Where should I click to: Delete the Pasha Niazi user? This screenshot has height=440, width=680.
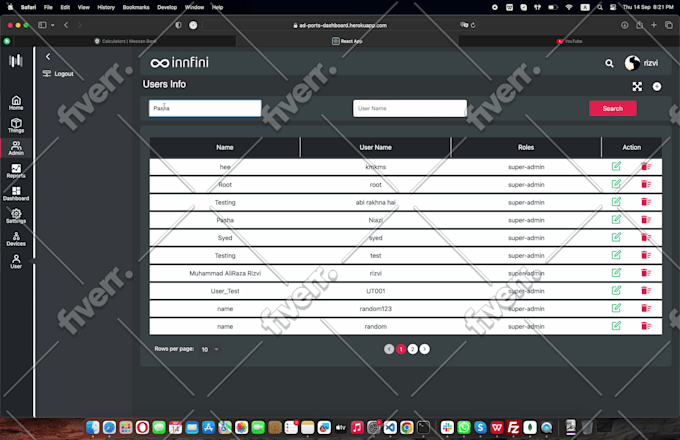point(646,220)
